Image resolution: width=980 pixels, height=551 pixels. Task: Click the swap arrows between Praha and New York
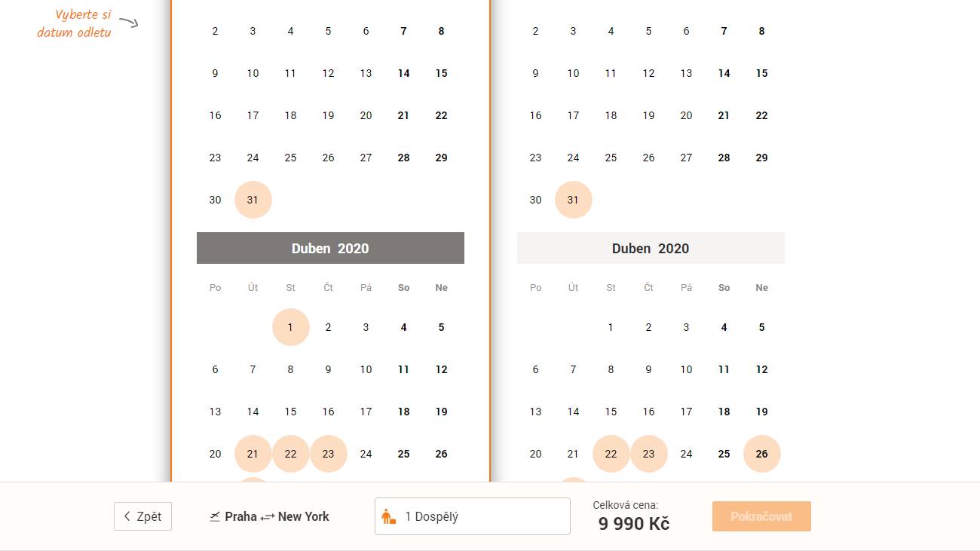268,517
